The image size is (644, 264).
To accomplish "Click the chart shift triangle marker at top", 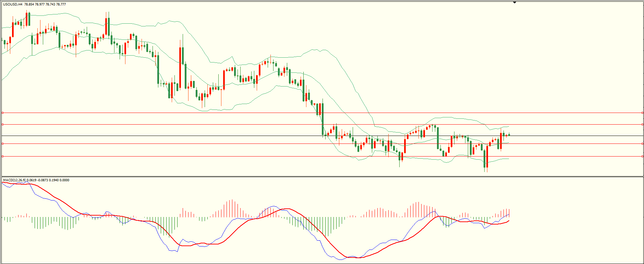I will [x=514, y=2].
